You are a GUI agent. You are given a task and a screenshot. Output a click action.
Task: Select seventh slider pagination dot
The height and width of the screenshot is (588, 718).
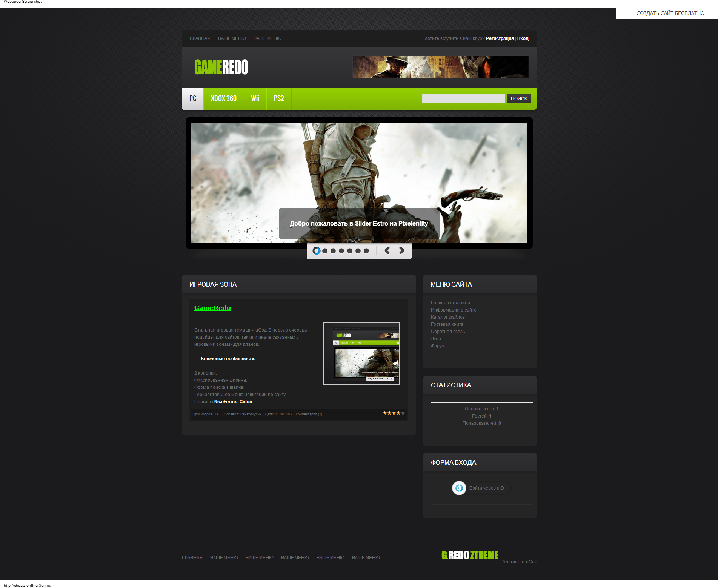coord(366,251)
